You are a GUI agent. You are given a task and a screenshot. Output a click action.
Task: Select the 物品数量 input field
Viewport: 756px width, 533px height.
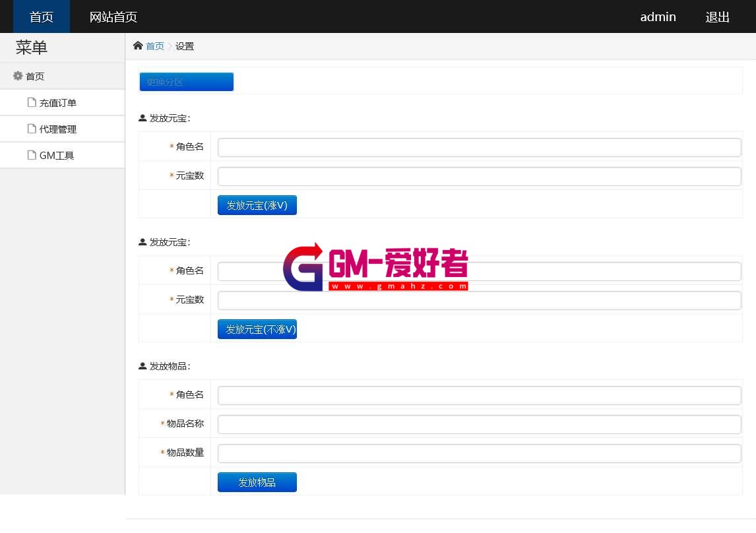pos(479,453)
